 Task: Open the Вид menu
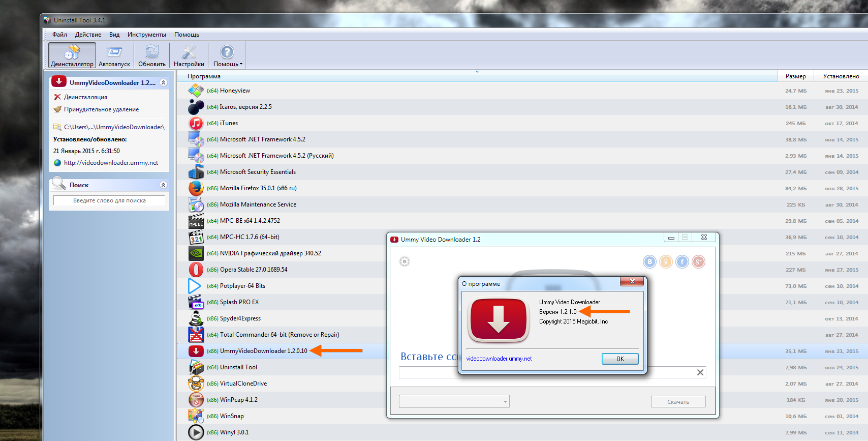pyautogui.click(x=114, y=35)
